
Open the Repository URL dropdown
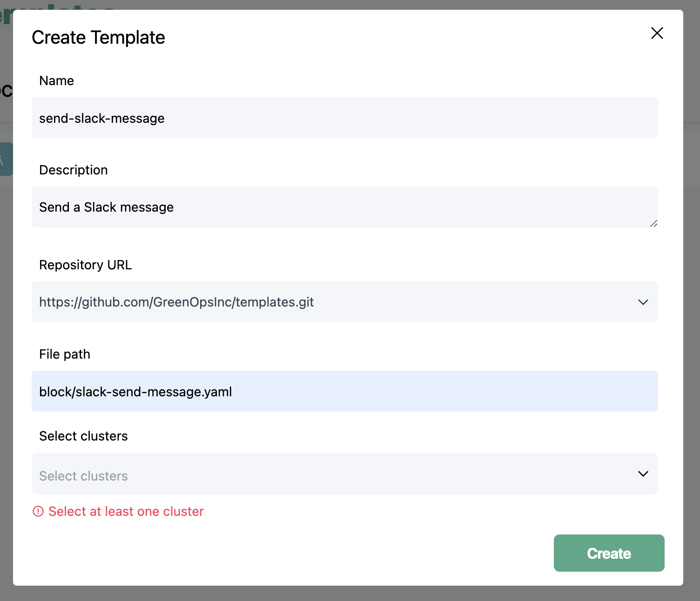(345, 302)
